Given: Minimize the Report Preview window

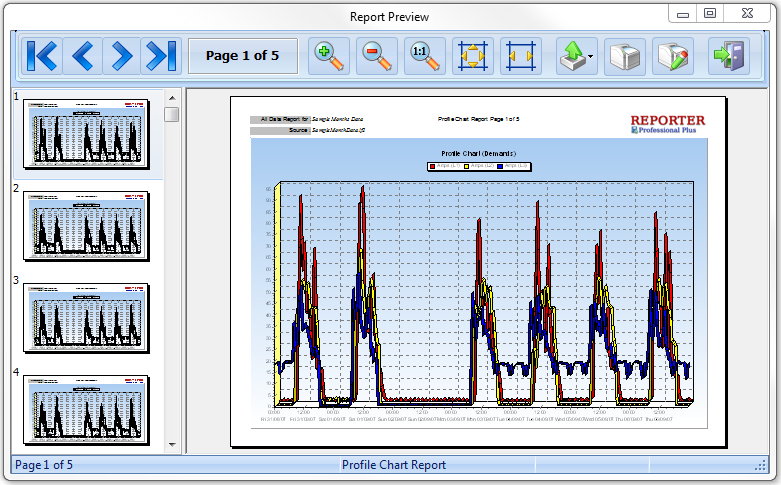Looking at the screenshot, I should 683,14.
